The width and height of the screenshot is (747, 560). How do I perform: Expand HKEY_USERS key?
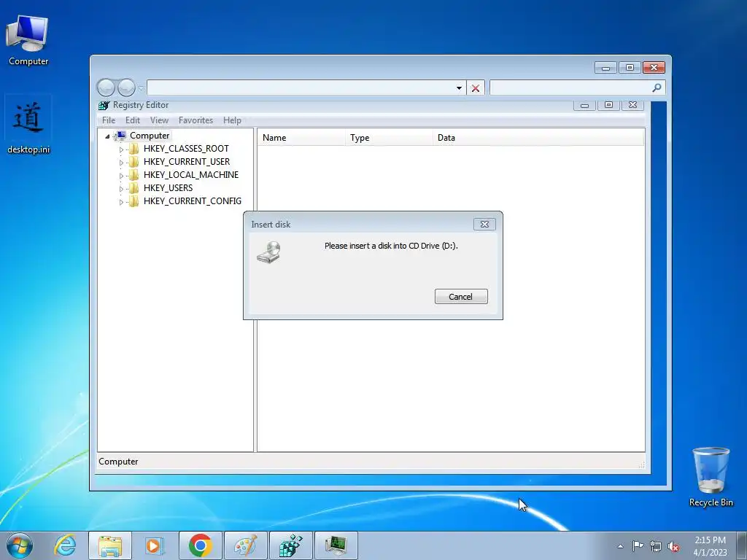[121, 189]
